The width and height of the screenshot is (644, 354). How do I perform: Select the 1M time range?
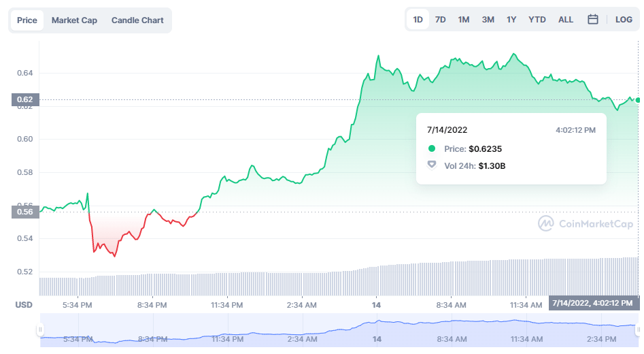pos(464,20)
